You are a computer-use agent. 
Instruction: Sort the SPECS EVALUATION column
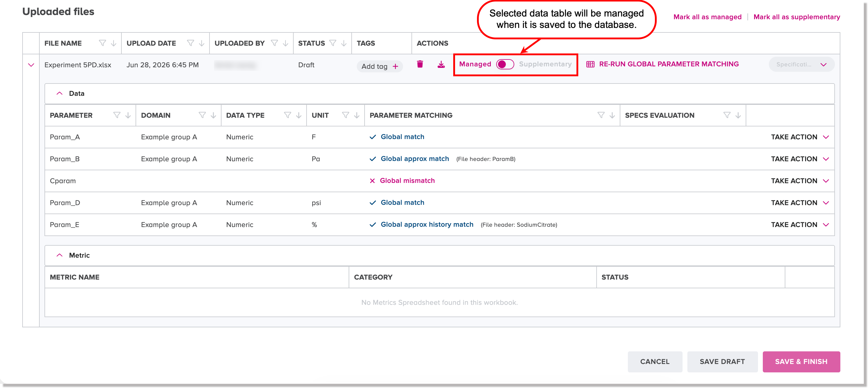738,115
